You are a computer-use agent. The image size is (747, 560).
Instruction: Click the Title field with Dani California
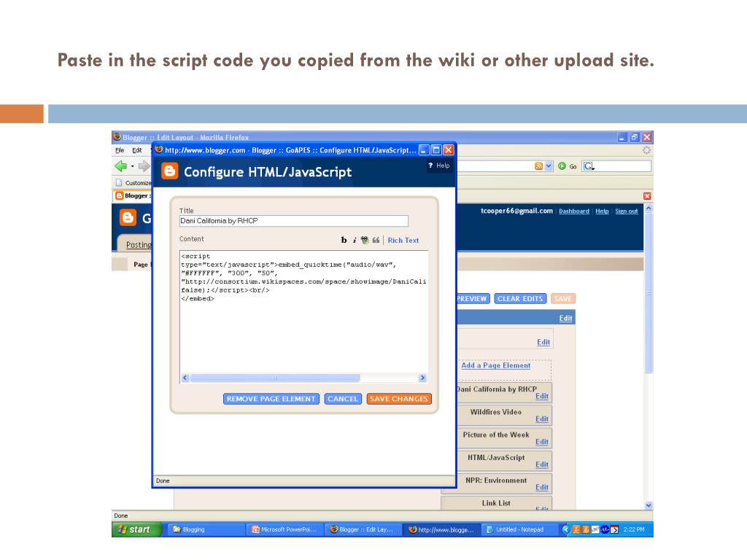click(x=293, y=221)
